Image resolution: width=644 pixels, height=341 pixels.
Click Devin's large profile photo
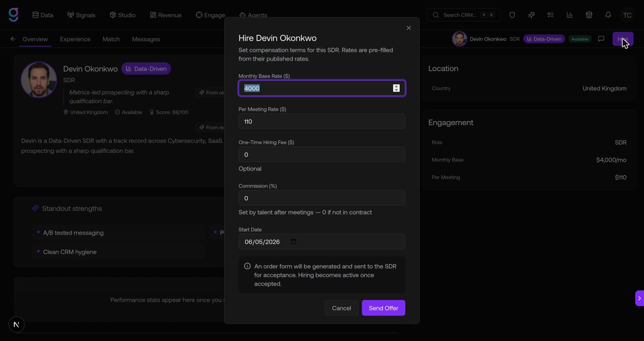click(x=39, y=80)
